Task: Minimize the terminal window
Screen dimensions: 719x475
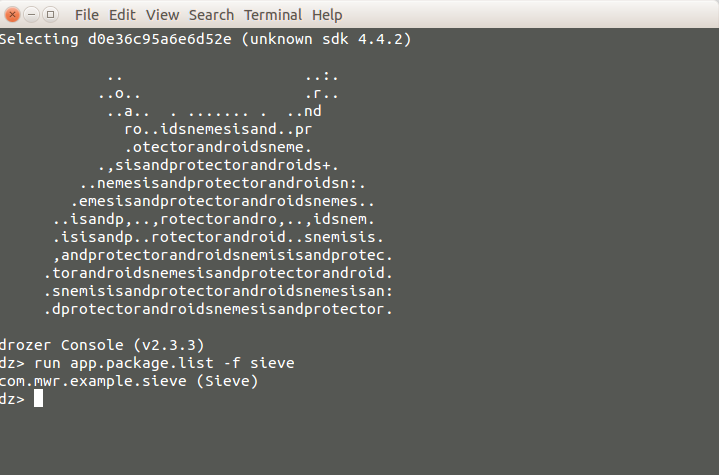Action: click(x=31, y=15)
